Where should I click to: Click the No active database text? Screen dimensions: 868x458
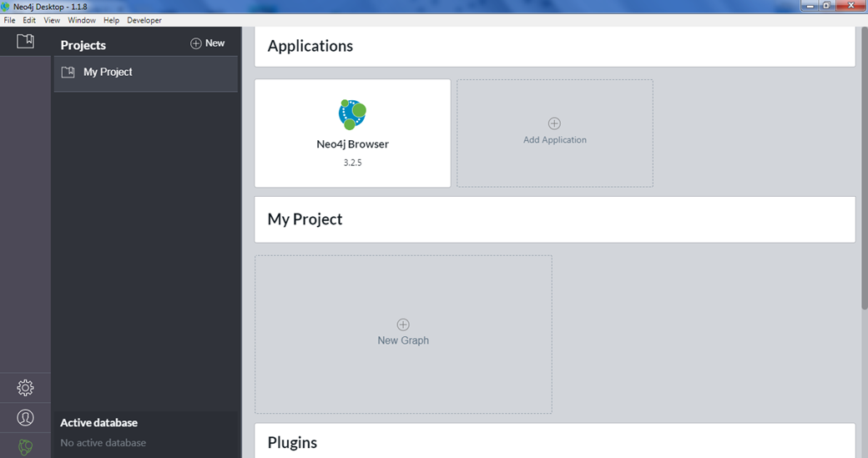[x=103, y=442]
